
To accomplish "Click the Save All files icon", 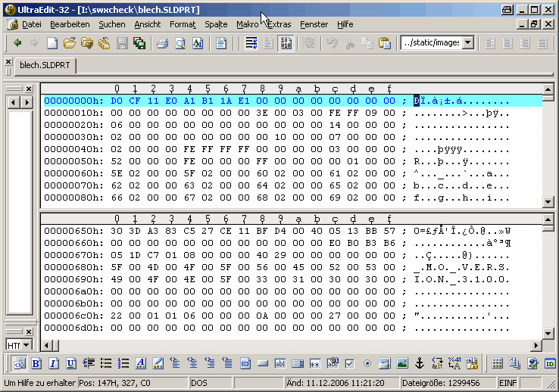I will (139, 43).
